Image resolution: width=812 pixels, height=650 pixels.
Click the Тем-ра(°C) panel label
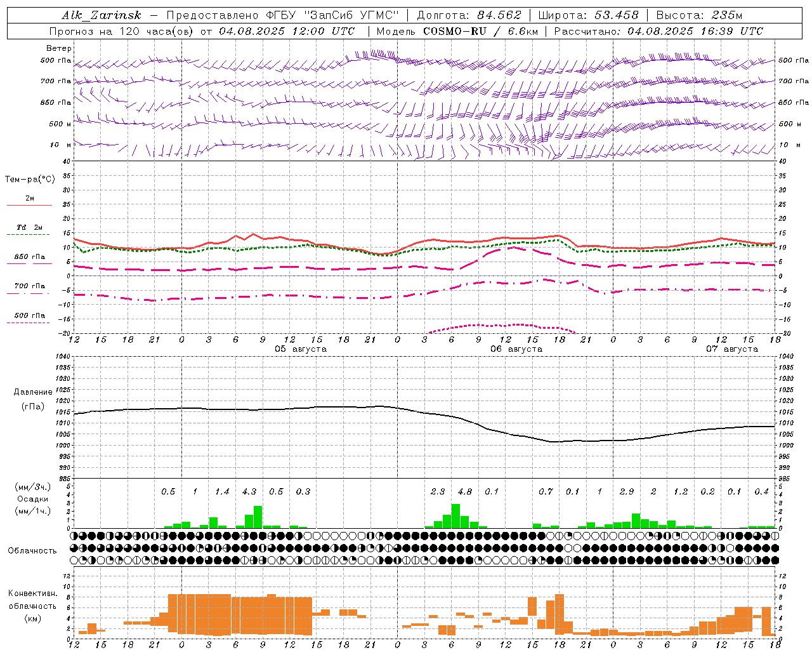point(30,180)
